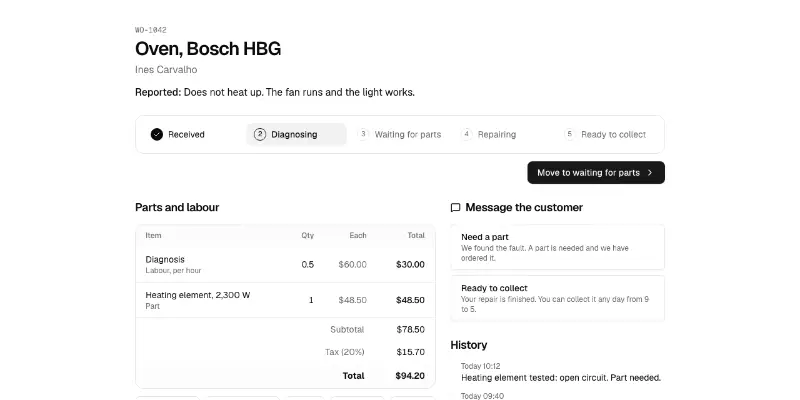Click the Total column header

point(416,236)
